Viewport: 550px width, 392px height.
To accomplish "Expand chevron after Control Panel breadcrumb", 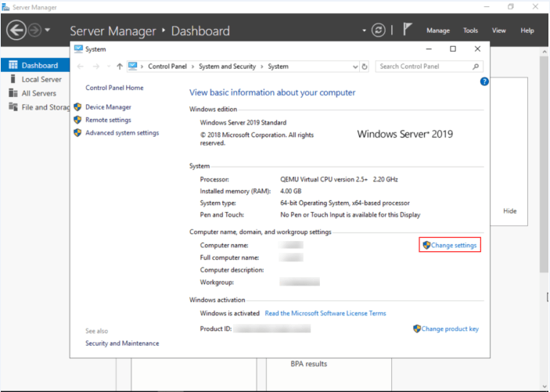I will point(193,67).
